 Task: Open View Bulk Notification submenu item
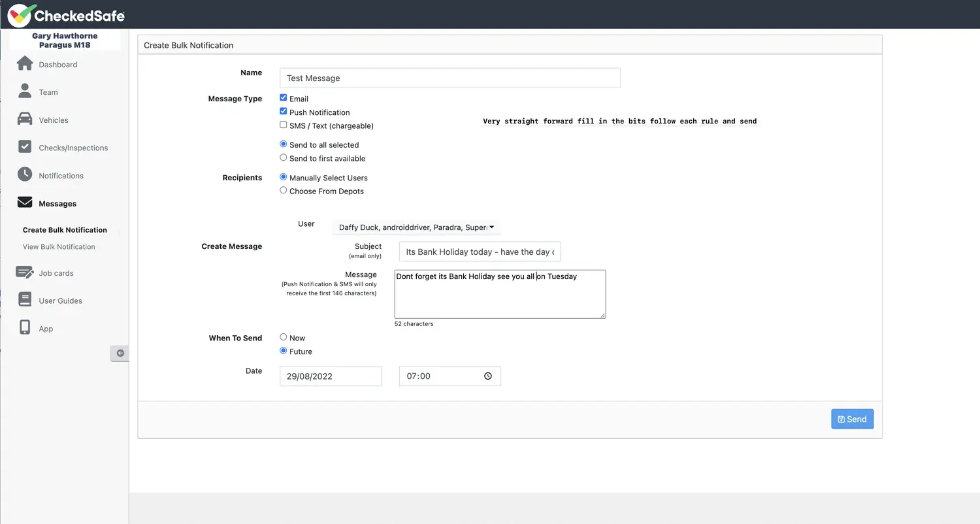click(x=59, y=247)
